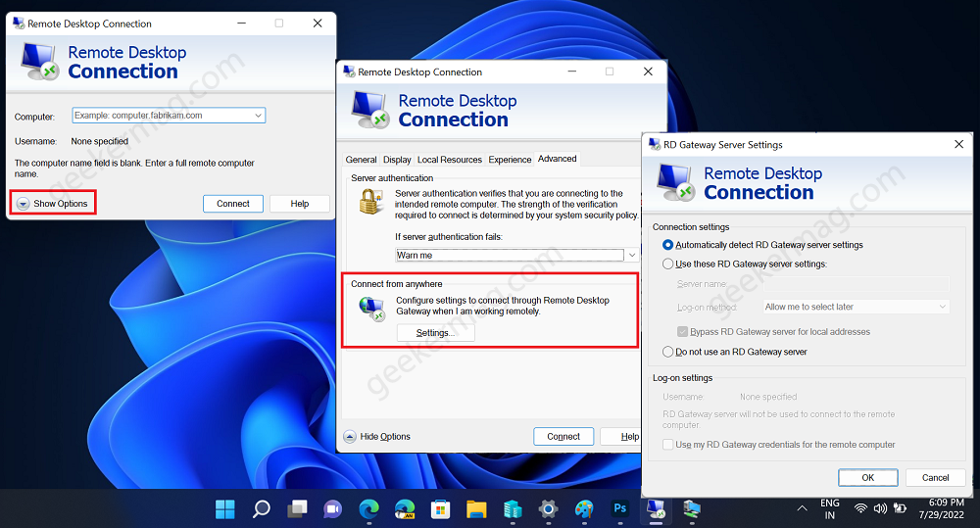Viewport: 980px width, 528px height.
Task: Open the Connect from anywhere Settings button
Action: (436, 333)
